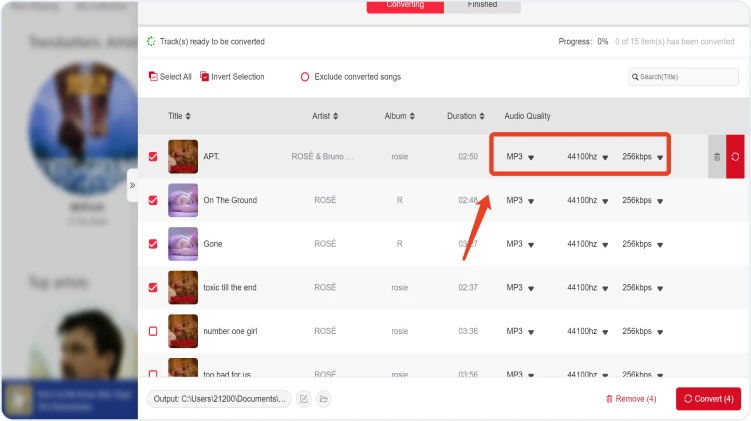Click the Invert Selection icon
This screenshot has width=751, height=421.
pos(205,77)
